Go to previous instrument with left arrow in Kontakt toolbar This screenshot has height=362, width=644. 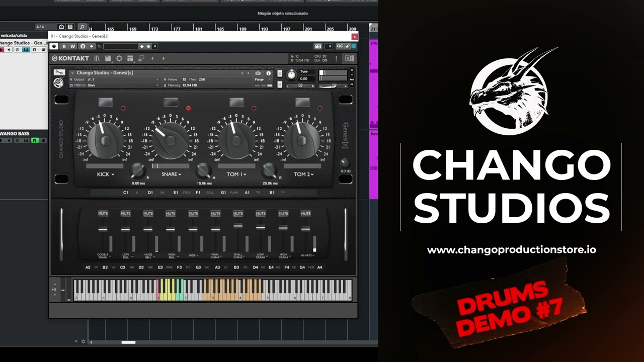click(152, 58)
